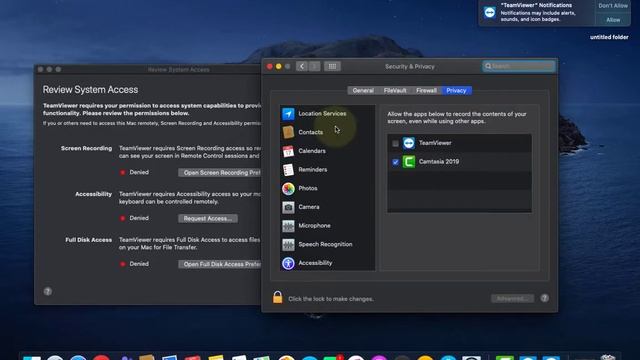Viewport: 640px width, 360px height.
Task: Select the Photos privacy category
Action: tap(327, 188)
